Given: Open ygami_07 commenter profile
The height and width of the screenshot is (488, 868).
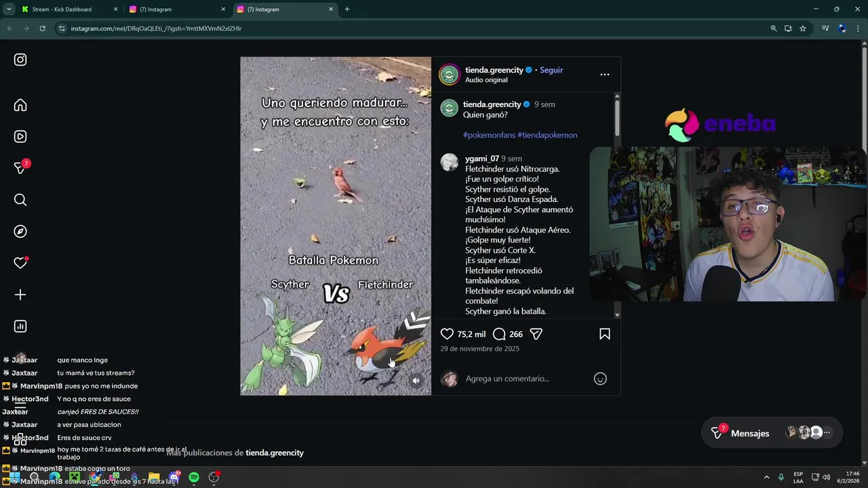Looking at the screenshot, I should click(x=482, y=159).
